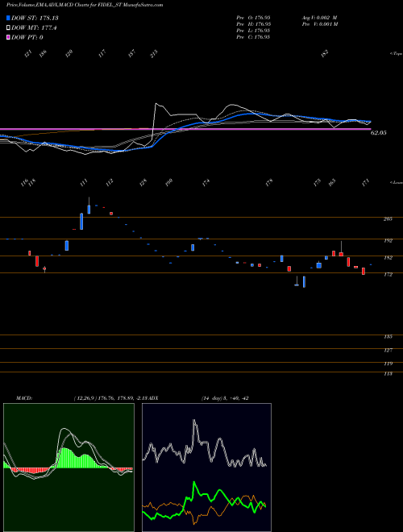Click the 192 price level label

tap(388, 241)
